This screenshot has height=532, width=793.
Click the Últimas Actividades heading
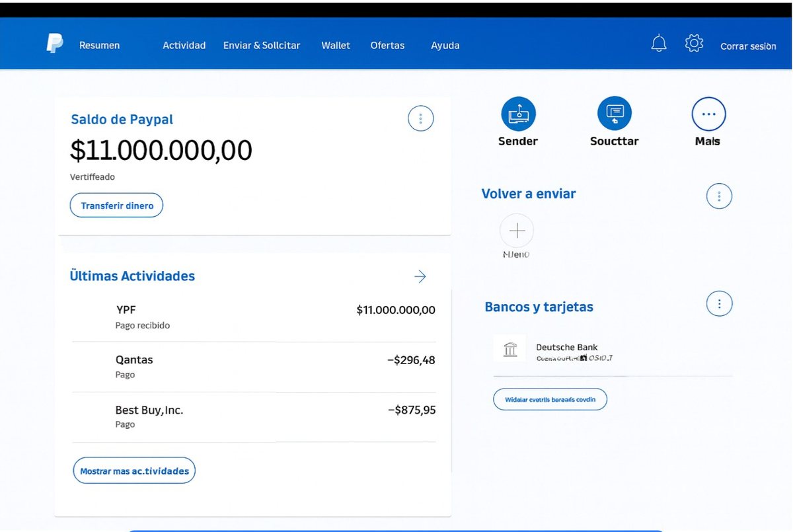pos(132,276)
